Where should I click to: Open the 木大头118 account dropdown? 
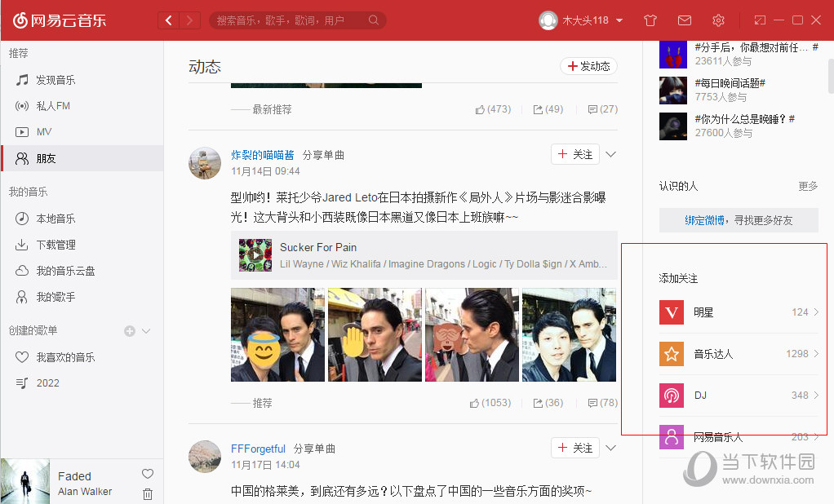[x=581, y=20]
